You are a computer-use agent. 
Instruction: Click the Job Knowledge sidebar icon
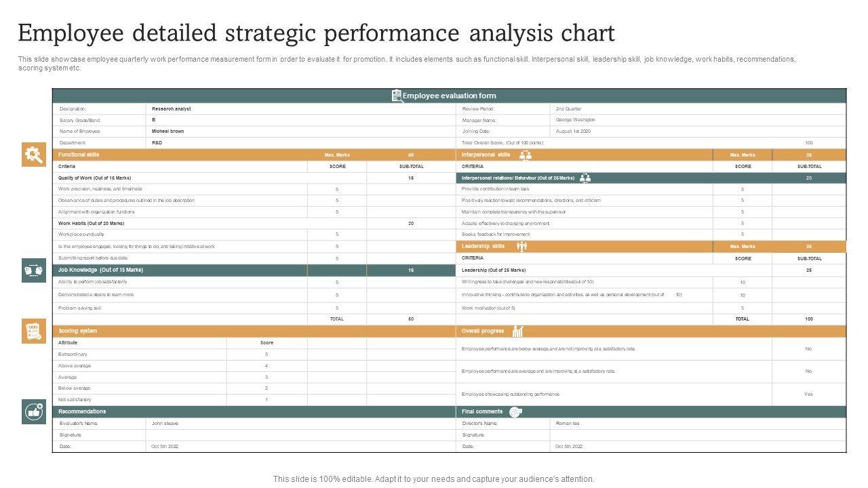click(33, 270)
